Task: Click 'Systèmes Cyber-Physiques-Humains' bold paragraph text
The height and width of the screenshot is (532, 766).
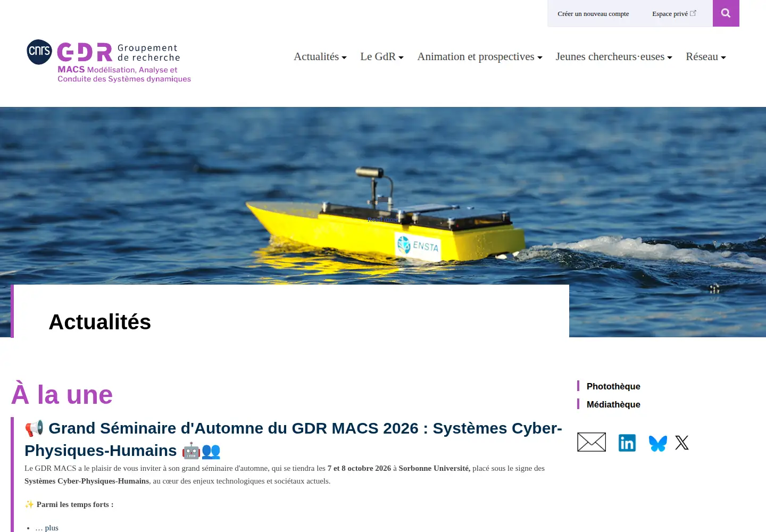Action: [87, 481]
